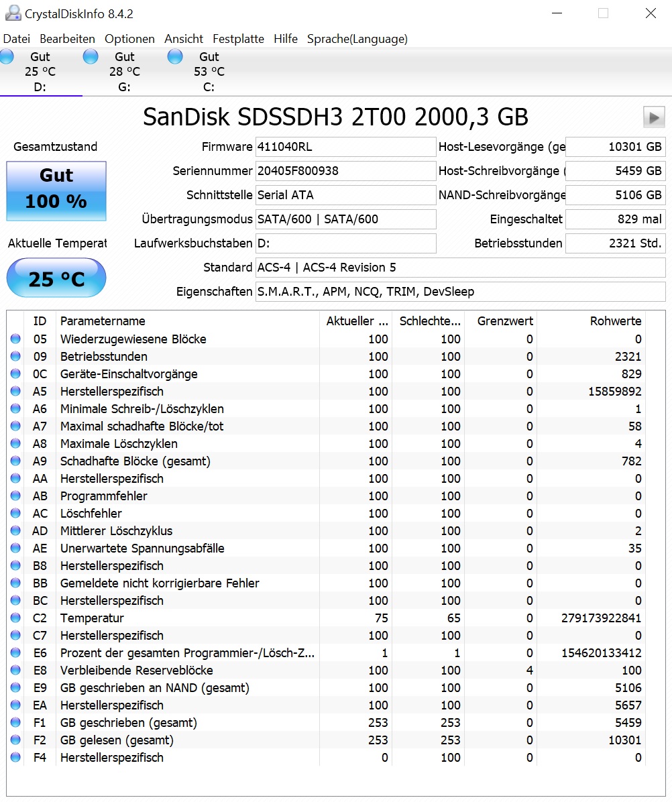Click the NAND-Schreibvorgänge value 5106 GB
Screen dimensions: 672x802
[x=616, y=195]
